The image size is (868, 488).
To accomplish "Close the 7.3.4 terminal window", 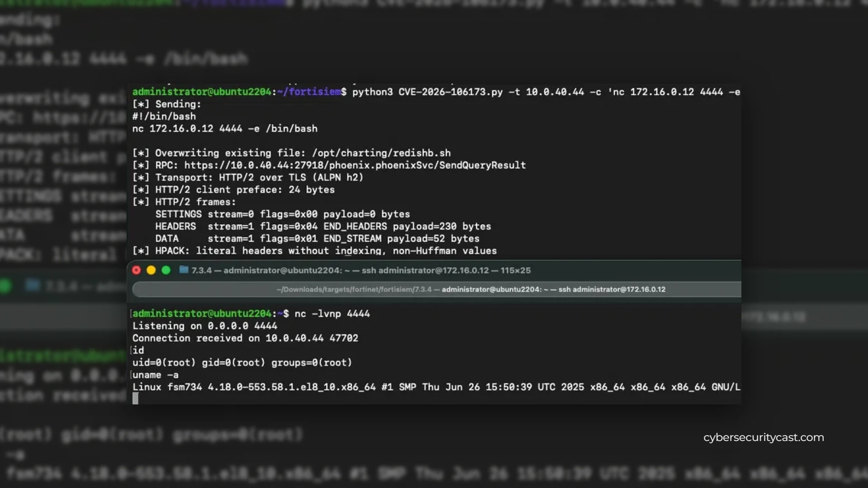I will click(x=136, y=270).
